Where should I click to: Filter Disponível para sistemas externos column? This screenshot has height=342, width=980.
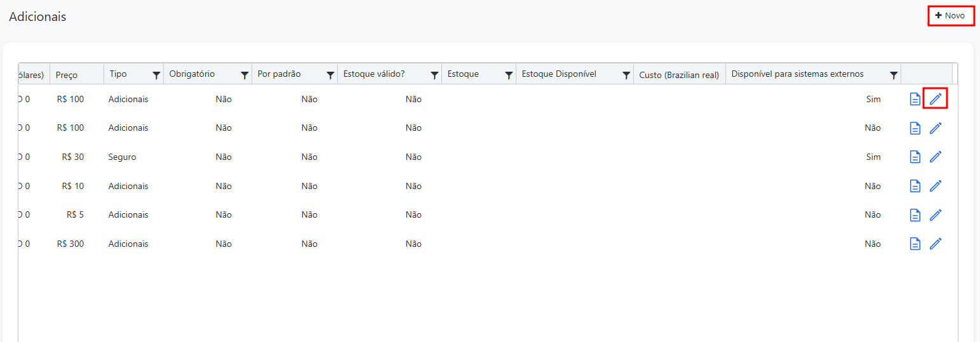point(894,75)
